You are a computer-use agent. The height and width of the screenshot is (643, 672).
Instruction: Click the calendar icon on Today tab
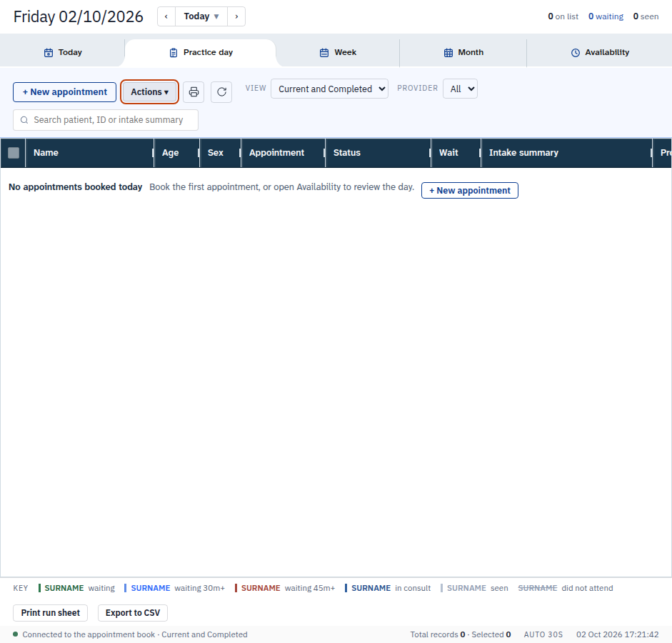[x=49, y=52]
